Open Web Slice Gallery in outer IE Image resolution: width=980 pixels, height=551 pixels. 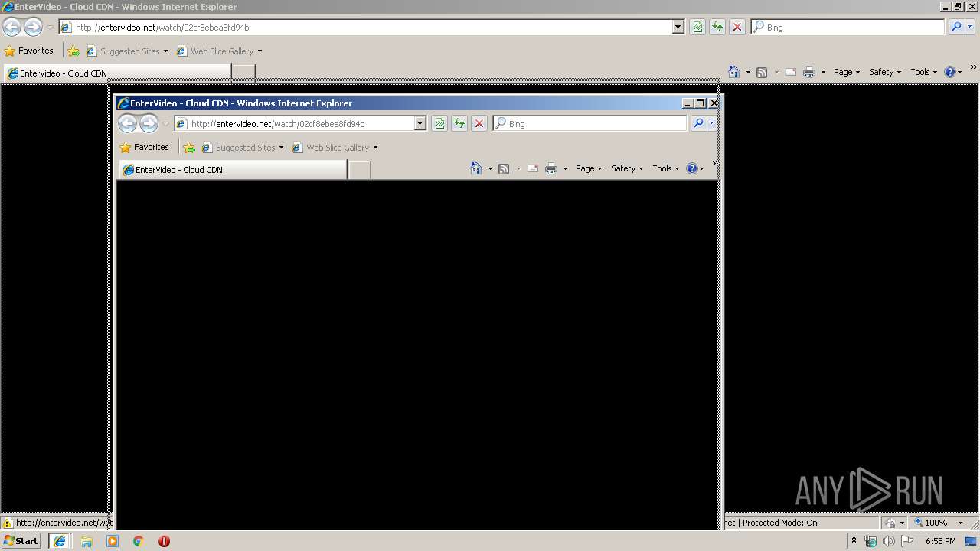[219, 51]
